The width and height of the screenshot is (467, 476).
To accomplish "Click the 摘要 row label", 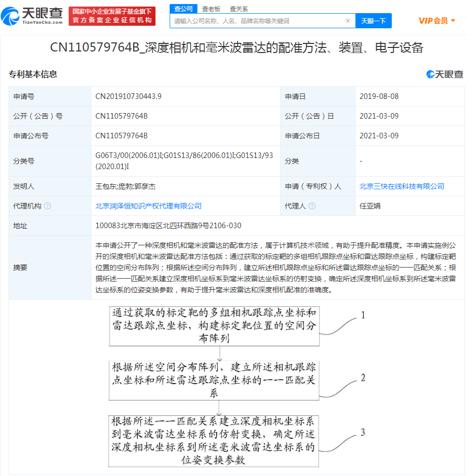I will pyautogui.click(x=20, y=268).
